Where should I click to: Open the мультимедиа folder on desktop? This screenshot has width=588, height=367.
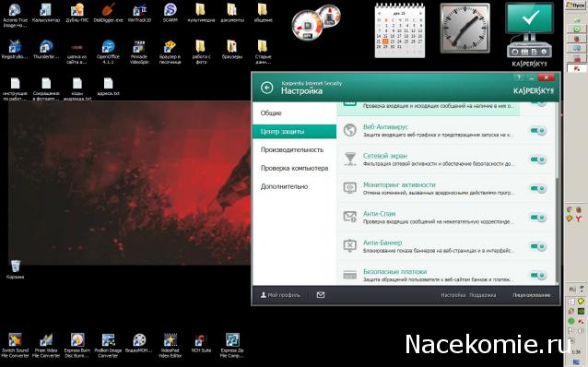[x=201, y=13]
